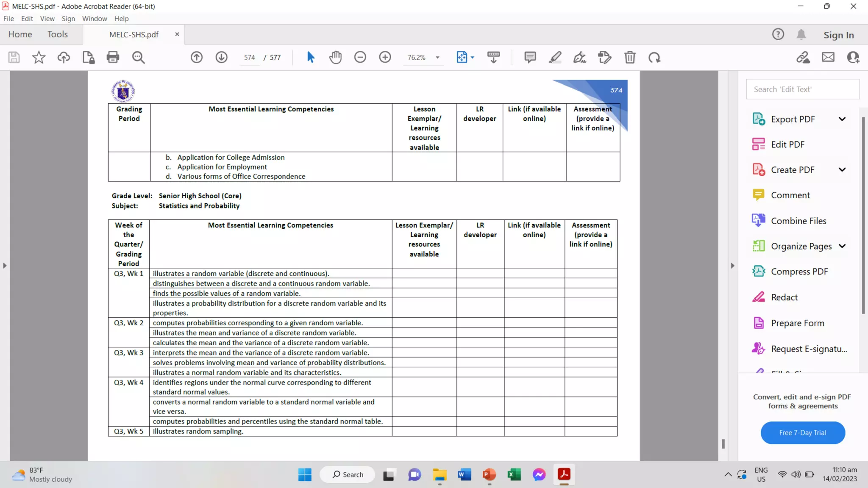Collapse the right tools pane arrow

tap(732, 266)
